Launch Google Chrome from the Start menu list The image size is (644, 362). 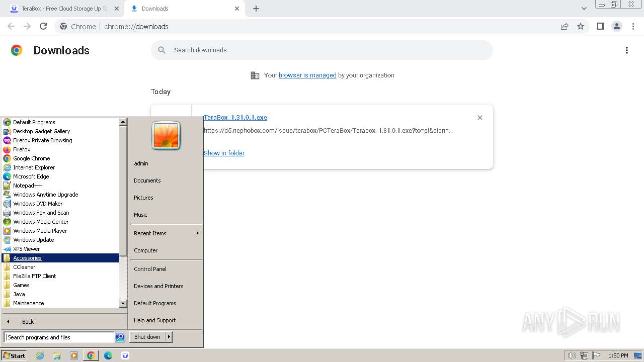[60, 158]
